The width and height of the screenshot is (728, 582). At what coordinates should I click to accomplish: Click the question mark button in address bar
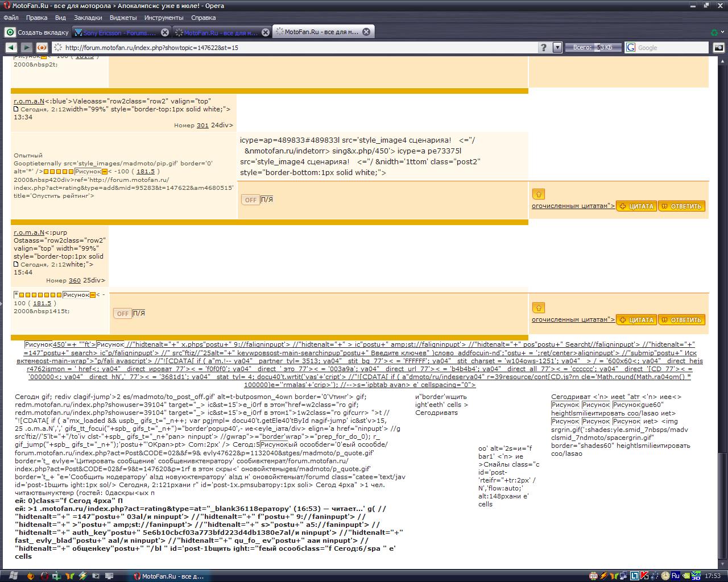tap(543, 48)
